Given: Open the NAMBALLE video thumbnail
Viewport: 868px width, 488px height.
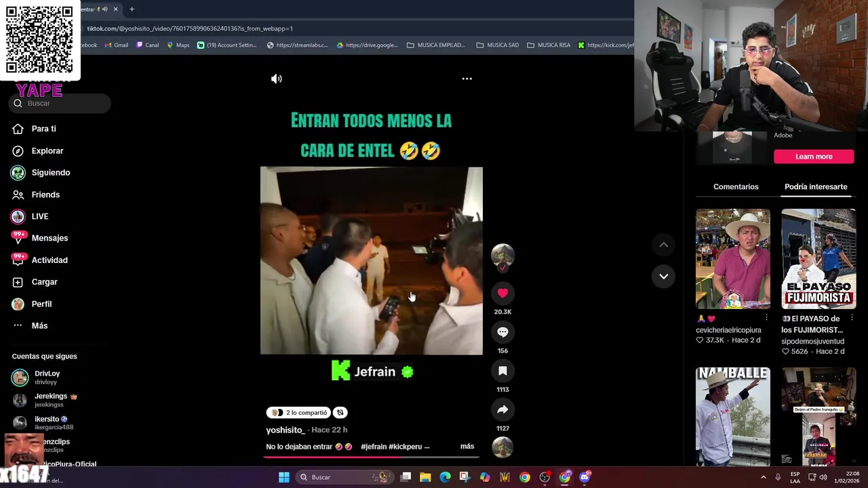Looking at the screenshot, I should click(x=733, y=416).
